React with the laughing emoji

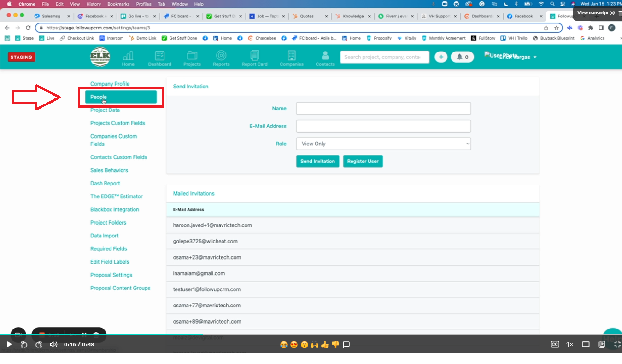[x=284, y=345]
